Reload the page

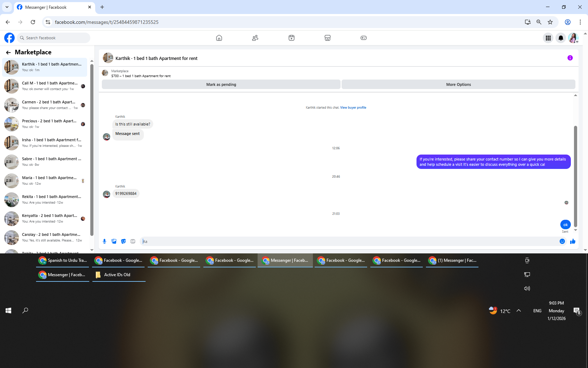tap(33, 22)
